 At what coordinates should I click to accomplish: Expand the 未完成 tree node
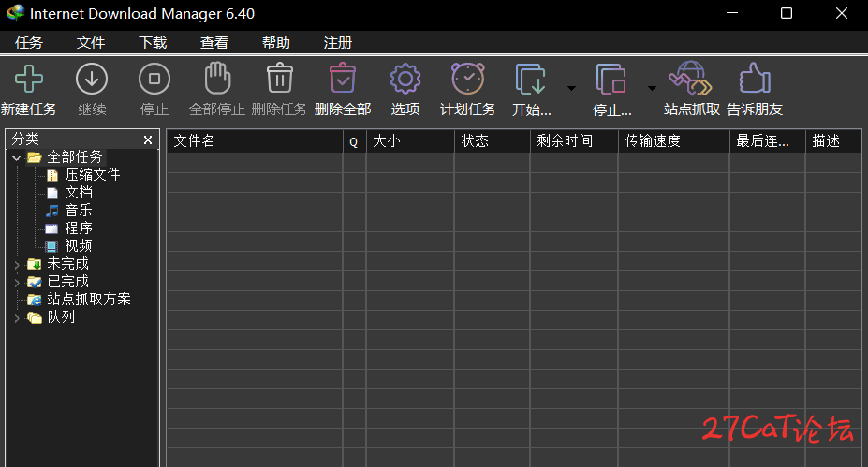(x=16, y=265)
